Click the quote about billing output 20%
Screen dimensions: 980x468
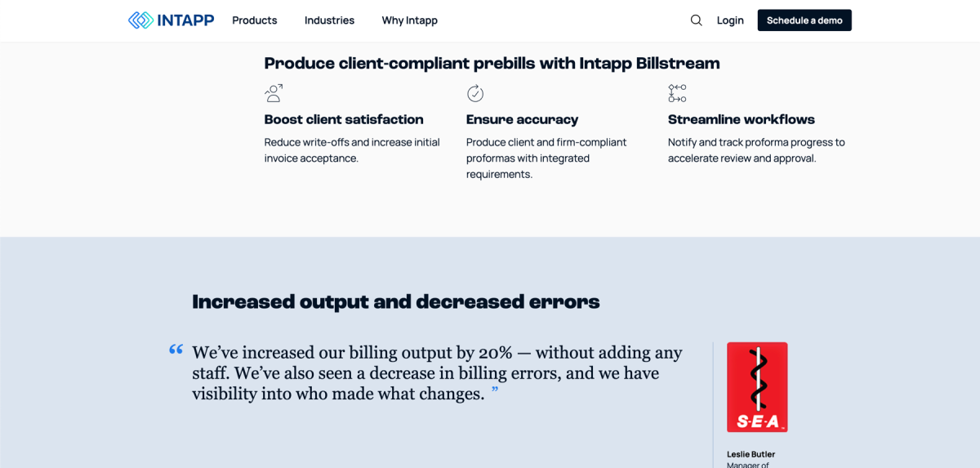(437, 373)
